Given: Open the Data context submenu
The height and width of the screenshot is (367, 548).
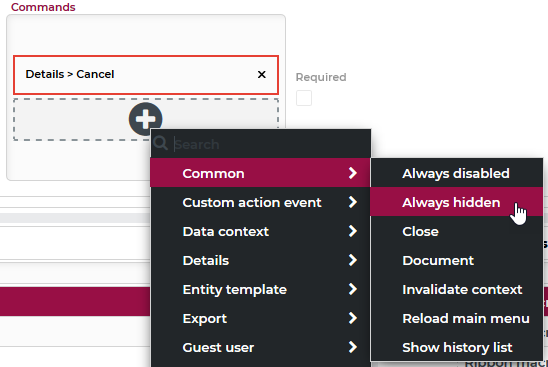Looking at the screenshot, I should pos(260,231).
